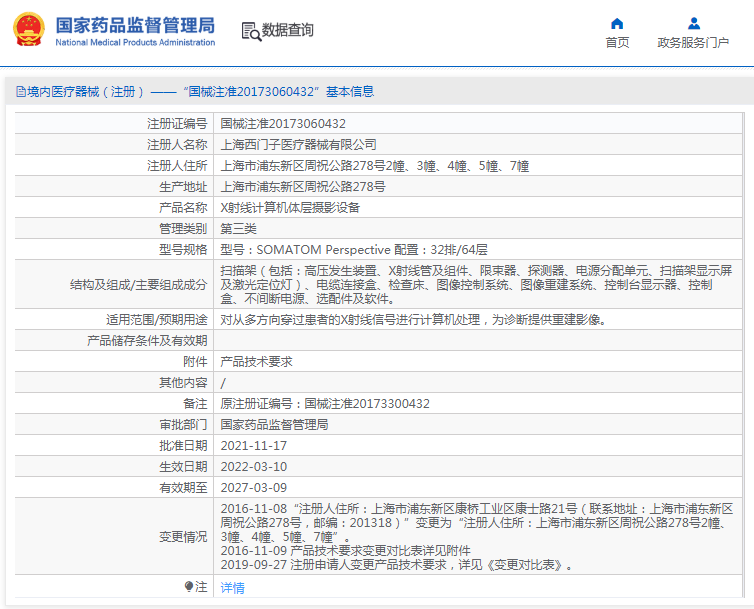The image size is (754, 609).
Task: Click the document icon before 境内医疗器械
Action: coord(21,91)
